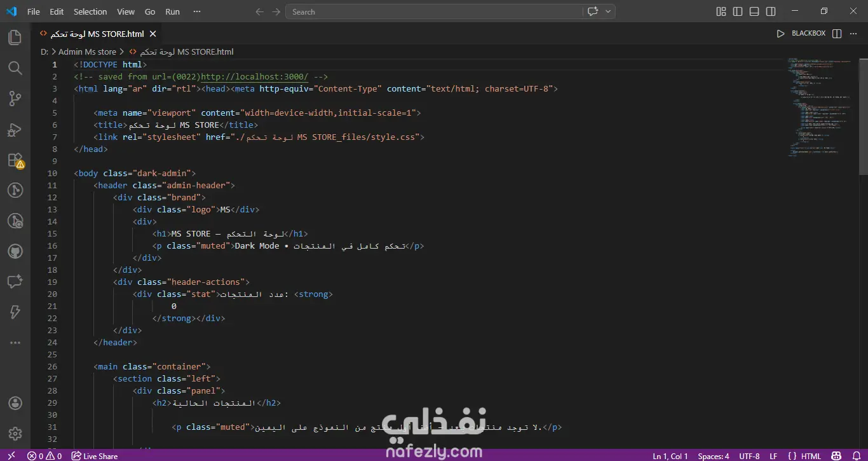The height and width of the screenshot is (461, 868).
Task: Open the title bar overflow menu ellipsis
Action: pos(197,11)
